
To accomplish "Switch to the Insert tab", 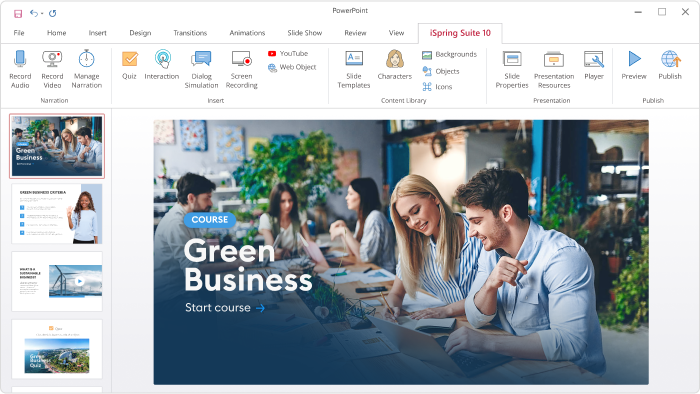I will (x=97, y=33).
